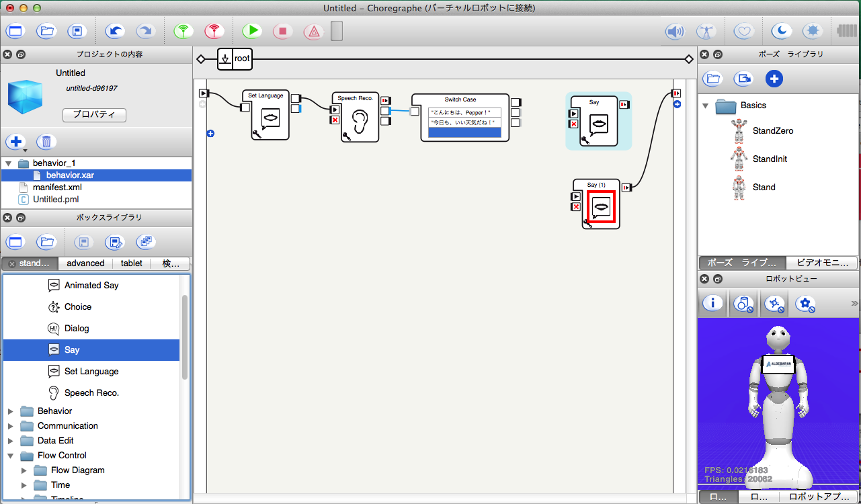Switch to the ビデオモニ... tab

821,263
